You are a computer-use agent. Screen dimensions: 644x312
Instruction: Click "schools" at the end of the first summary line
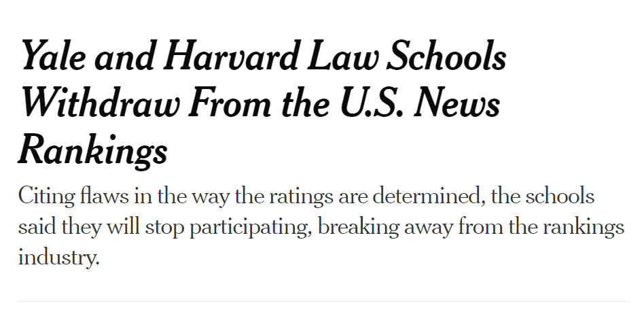560,196
